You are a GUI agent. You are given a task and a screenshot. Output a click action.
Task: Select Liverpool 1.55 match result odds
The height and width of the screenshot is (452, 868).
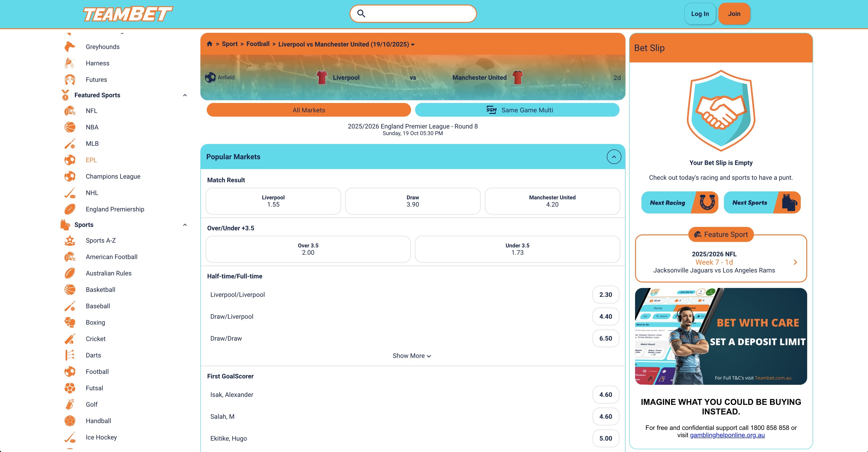[x=273, y=201]
